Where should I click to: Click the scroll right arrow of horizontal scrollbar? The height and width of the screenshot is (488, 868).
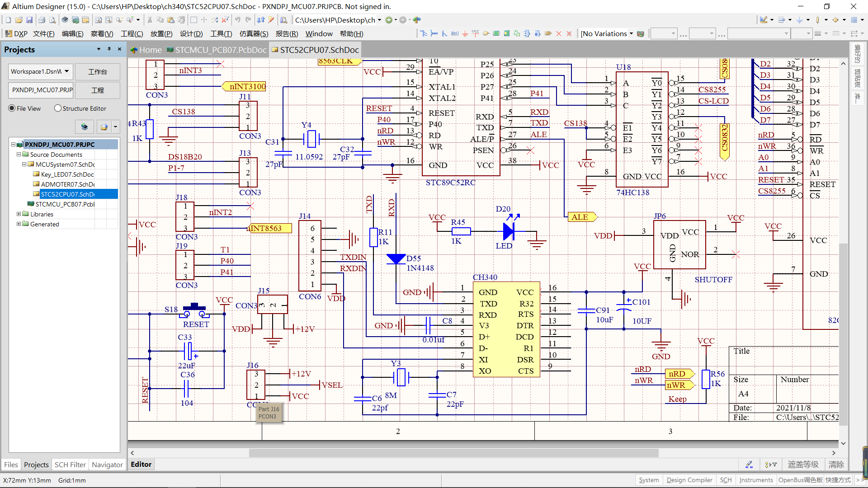pos(834,453)
